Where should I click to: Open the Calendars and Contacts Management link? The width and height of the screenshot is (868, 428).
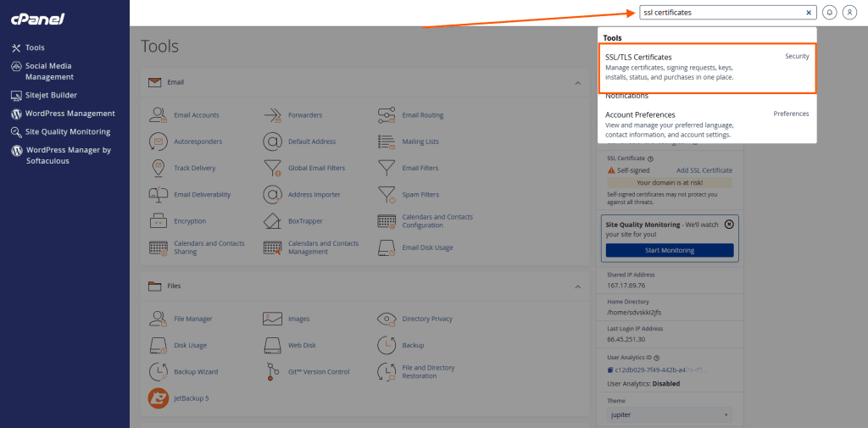[x=323, y=247]
